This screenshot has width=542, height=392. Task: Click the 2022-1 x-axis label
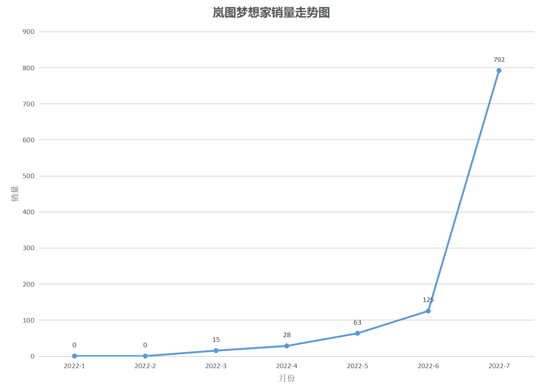point(74,366)
